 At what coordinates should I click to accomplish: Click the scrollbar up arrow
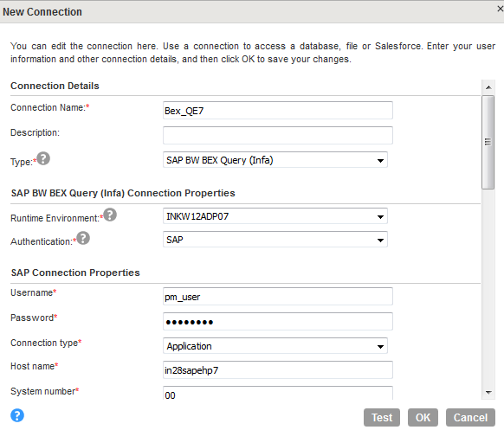click(x=488, y=87)
